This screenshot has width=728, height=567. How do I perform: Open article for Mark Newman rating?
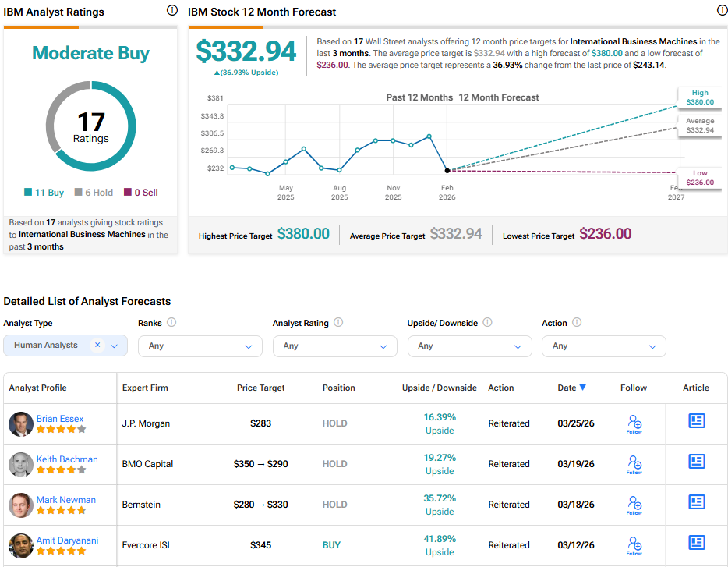[696, 502]
